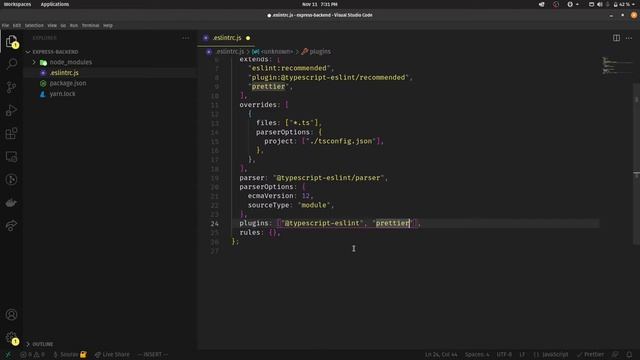Image resolution: width=640 pixels, height=360 pixels.
Task: Open UTF-8 encoding selector
Action: (504, 355)
